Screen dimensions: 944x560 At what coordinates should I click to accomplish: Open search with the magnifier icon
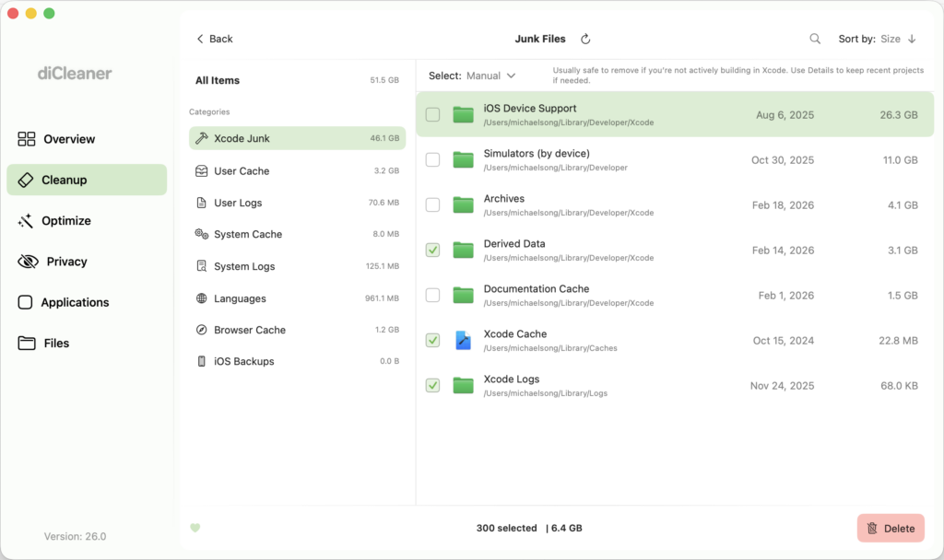pos(815,39)
